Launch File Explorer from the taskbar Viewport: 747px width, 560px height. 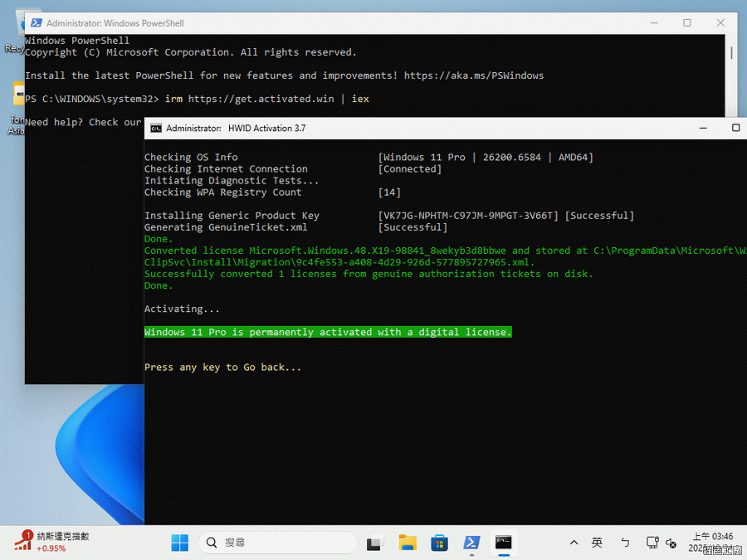408,543
